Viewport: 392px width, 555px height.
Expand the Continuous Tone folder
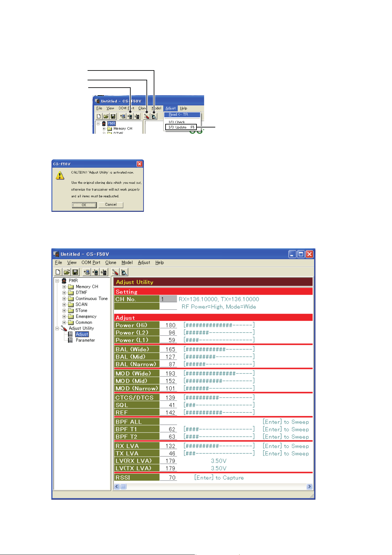click(64, 299)
